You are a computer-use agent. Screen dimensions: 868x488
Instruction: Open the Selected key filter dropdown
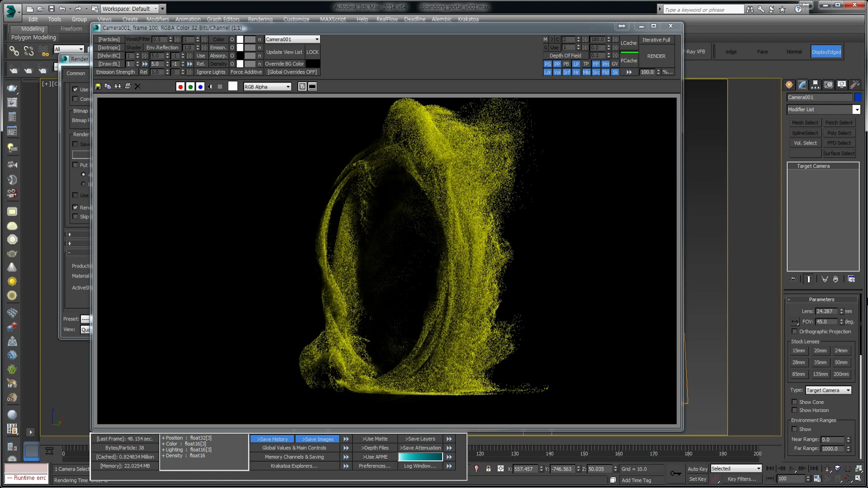(x=736, y=468)
